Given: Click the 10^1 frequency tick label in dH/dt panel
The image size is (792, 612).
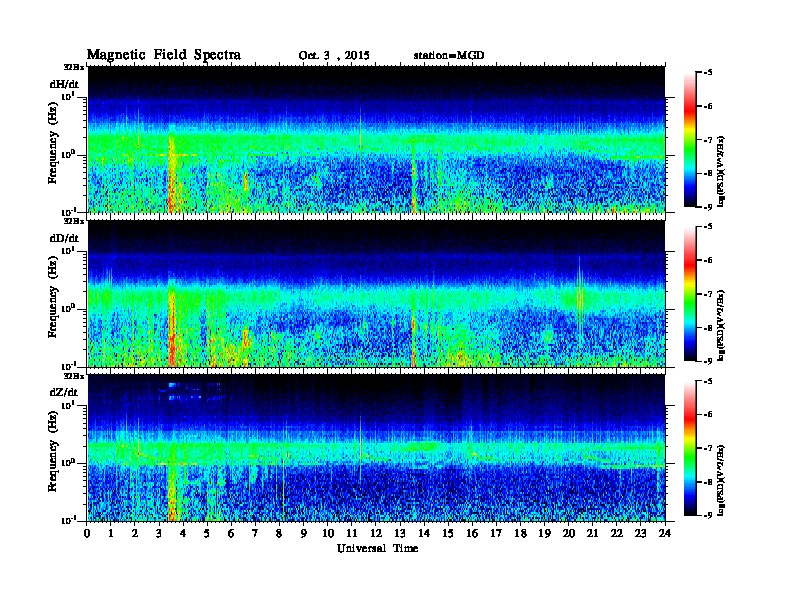Looking at the screenshot, I should pos(68,97).
